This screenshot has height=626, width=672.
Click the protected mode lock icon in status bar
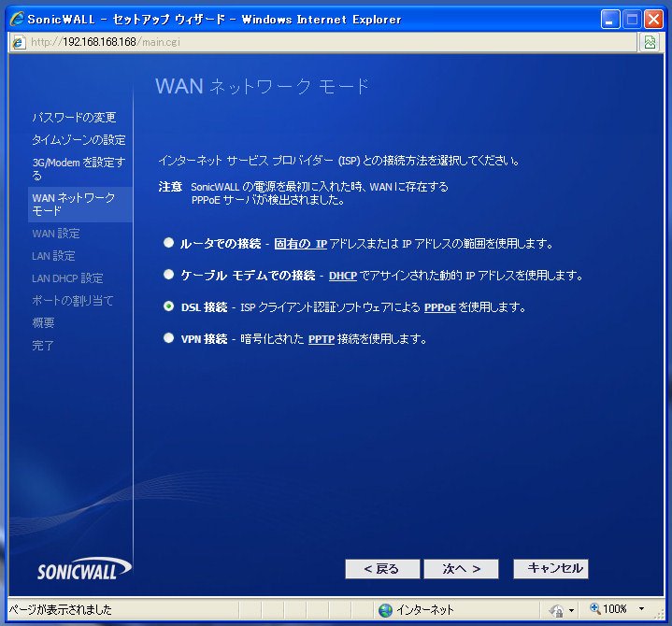(x=556, y=610)
